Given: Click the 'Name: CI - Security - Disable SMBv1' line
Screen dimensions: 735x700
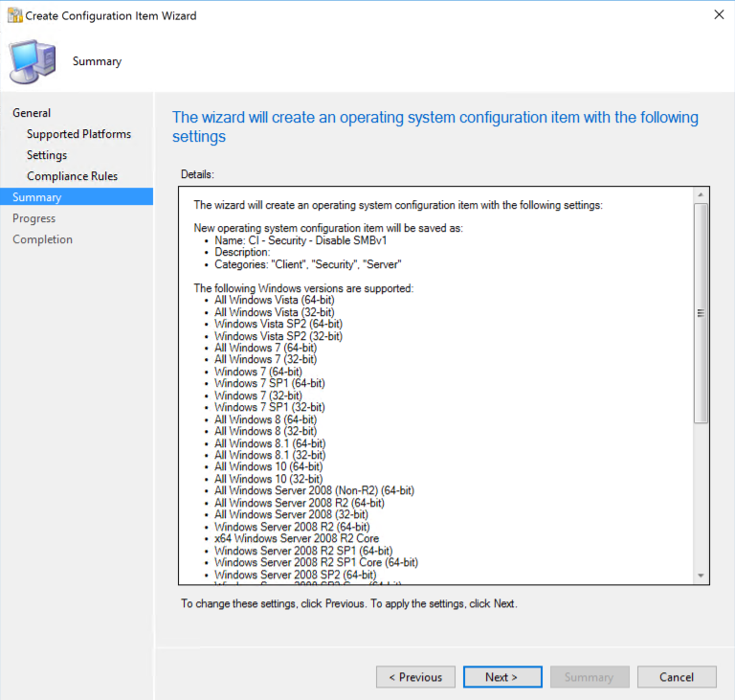Looking at the screenshot, I should coord(301,240).
